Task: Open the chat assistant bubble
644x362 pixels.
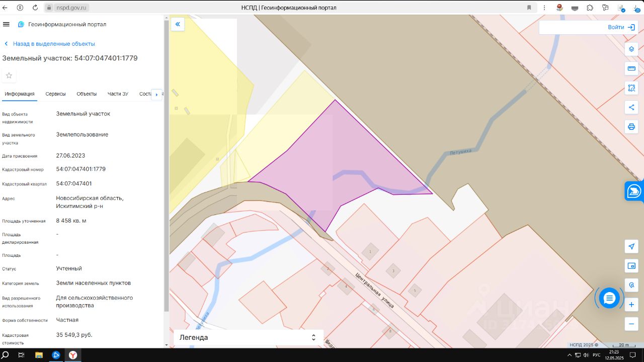Action: [609, 298]
